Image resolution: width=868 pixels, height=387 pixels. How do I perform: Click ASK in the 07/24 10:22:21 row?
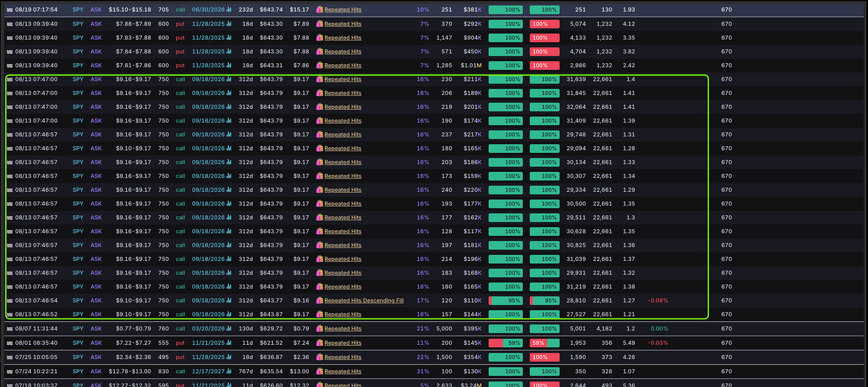pyautogui.click(x=96, y=372)
